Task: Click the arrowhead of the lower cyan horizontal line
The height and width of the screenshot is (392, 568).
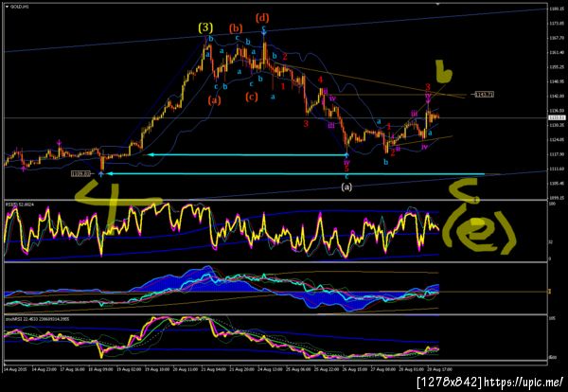Action: 109,173
